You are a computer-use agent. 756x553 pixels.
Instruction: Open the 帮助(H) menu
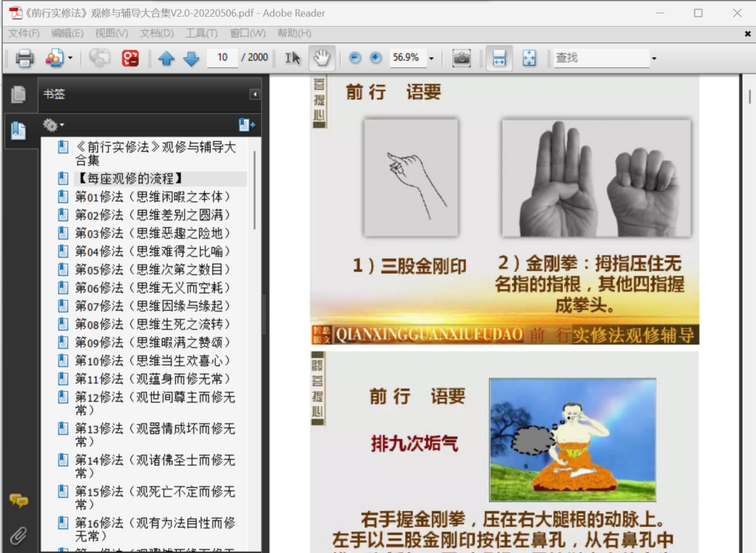[294, 34]
